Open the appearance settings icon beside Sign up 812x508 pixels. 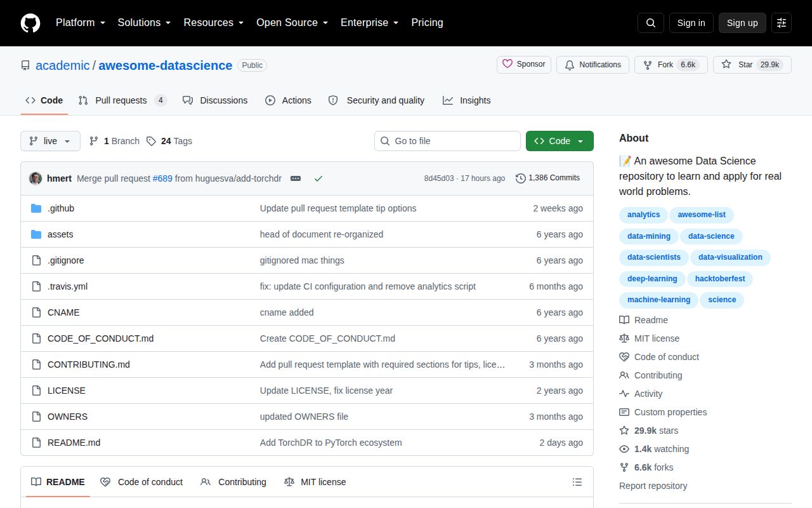[782, 23]
